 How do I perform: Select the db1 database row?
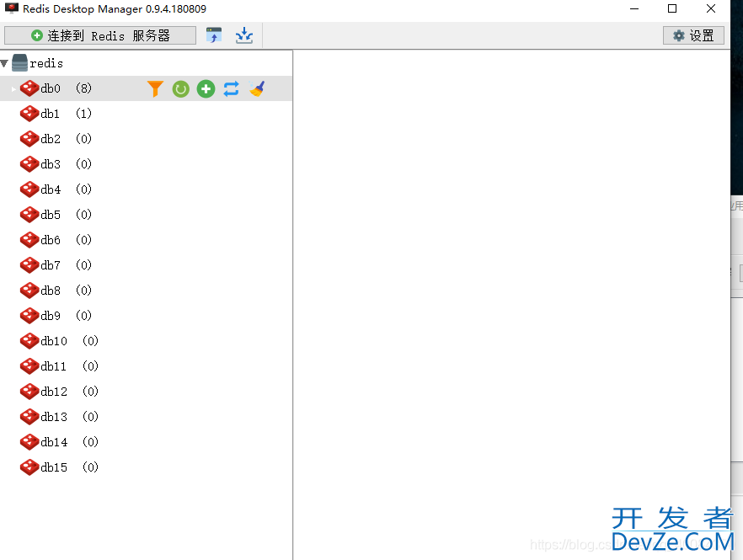[146, 114]
